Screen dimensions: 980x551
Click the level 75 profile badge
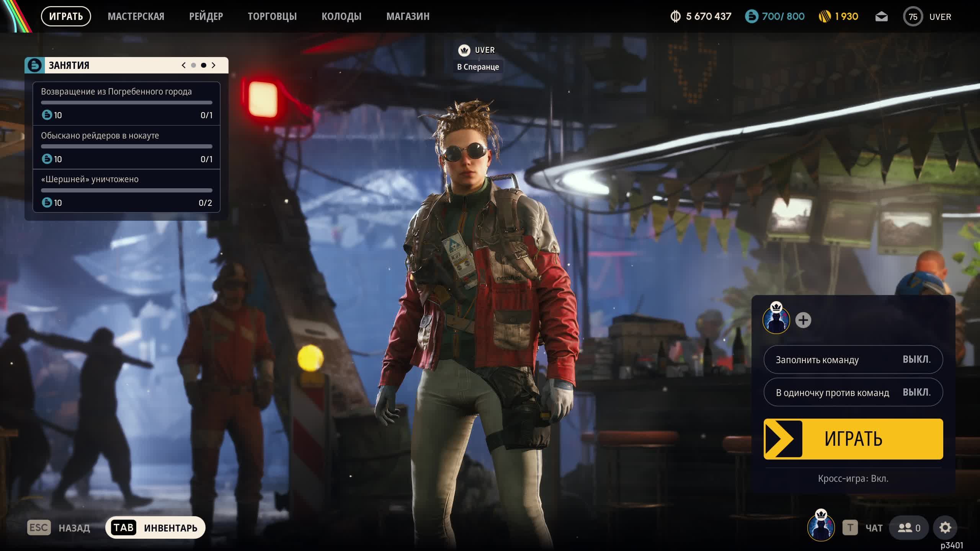[x=913, y=17]
